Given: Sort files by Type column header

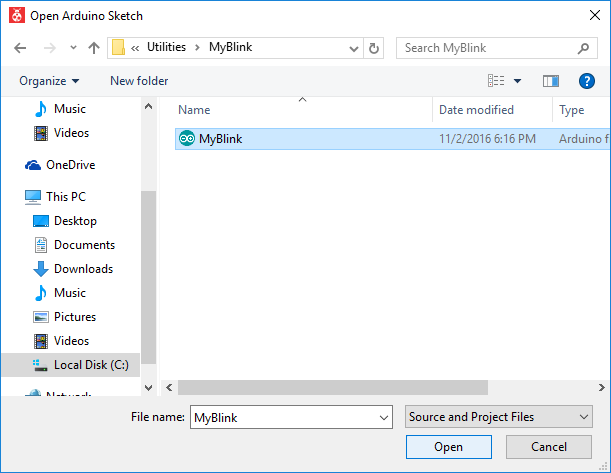Looking at the screenshot, I should (x=572, y=110).
